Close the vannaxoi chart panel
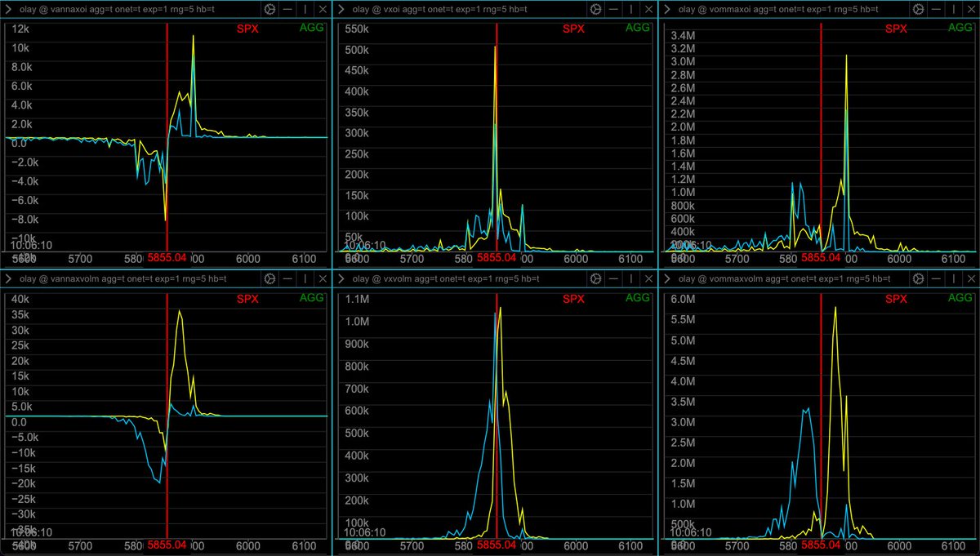The image size is (980, 556). [322, 9]
